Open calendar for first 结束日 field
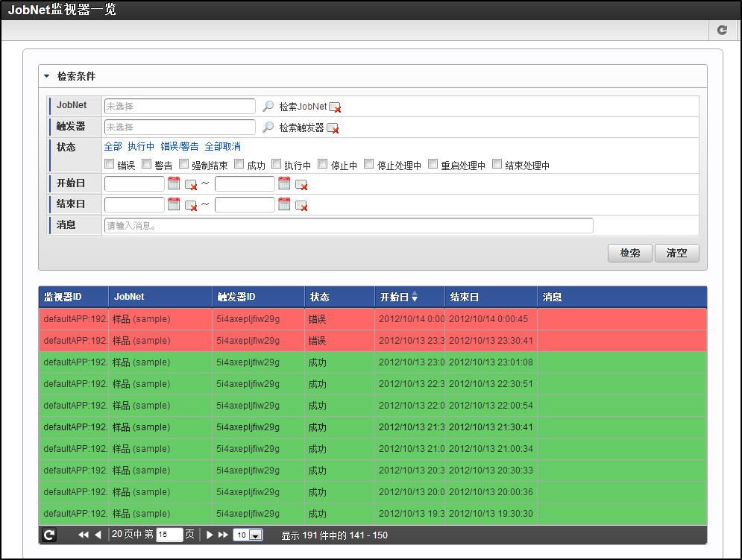The image size is (742, 560). coord(174,204)
